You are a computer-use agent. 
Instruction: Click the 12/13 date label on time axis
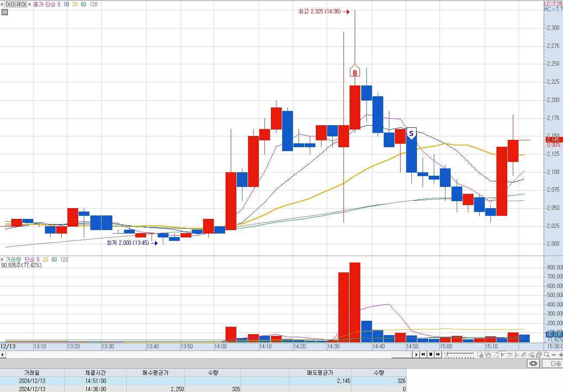(x=7, y=346)
